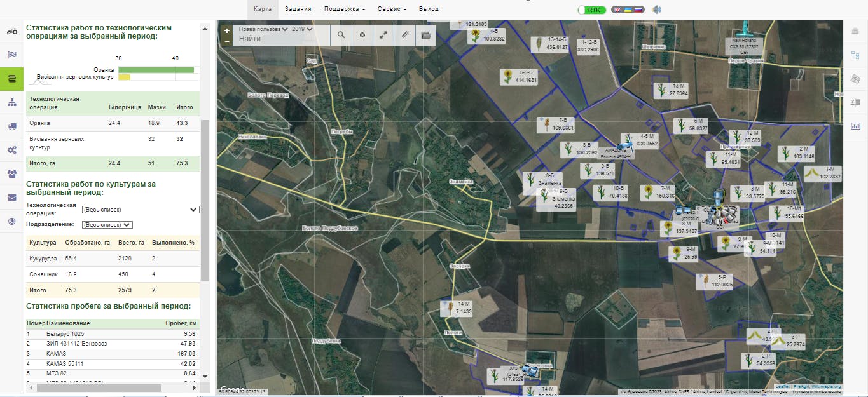Click the truck transport sidebar icon
This screenshot has height=397, width=868.
[x=11, y=126]
